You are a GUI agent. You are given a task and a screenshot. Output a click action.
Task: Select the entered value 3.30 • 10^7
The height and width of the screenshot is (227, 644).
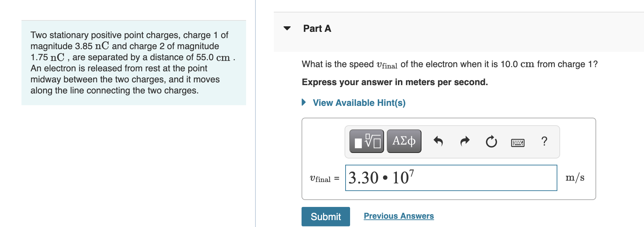tap(380, 178)
